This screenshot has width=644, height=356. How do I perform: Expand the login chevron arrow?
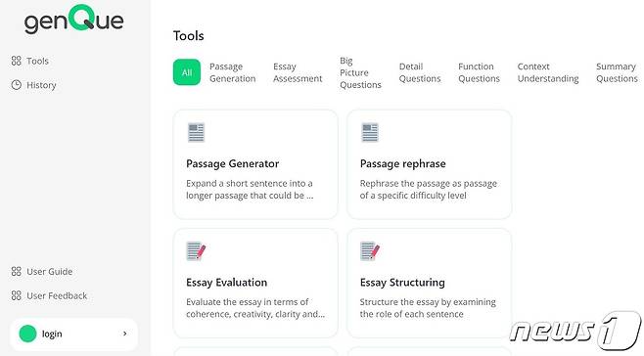pos(125,334)
